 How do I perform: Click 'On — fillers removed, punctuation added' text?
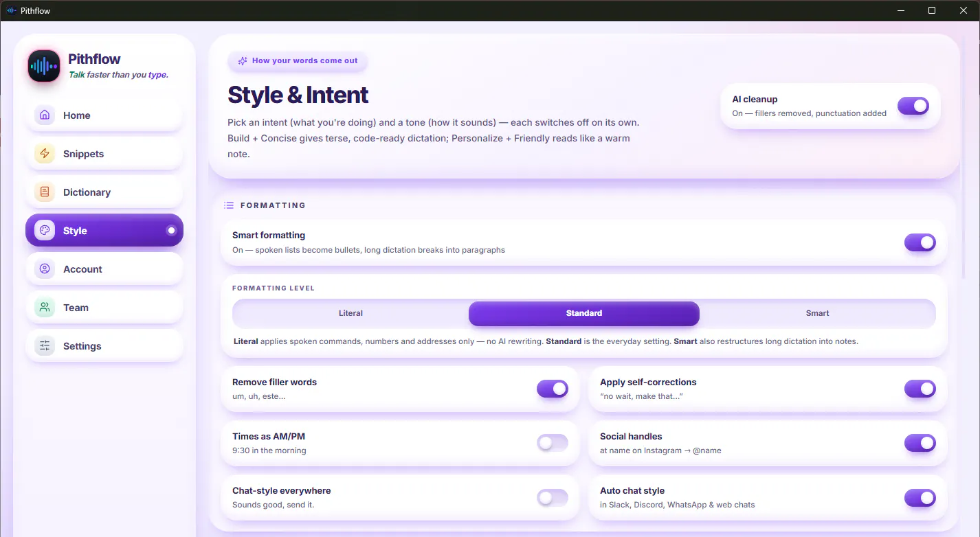coord(810,113)
